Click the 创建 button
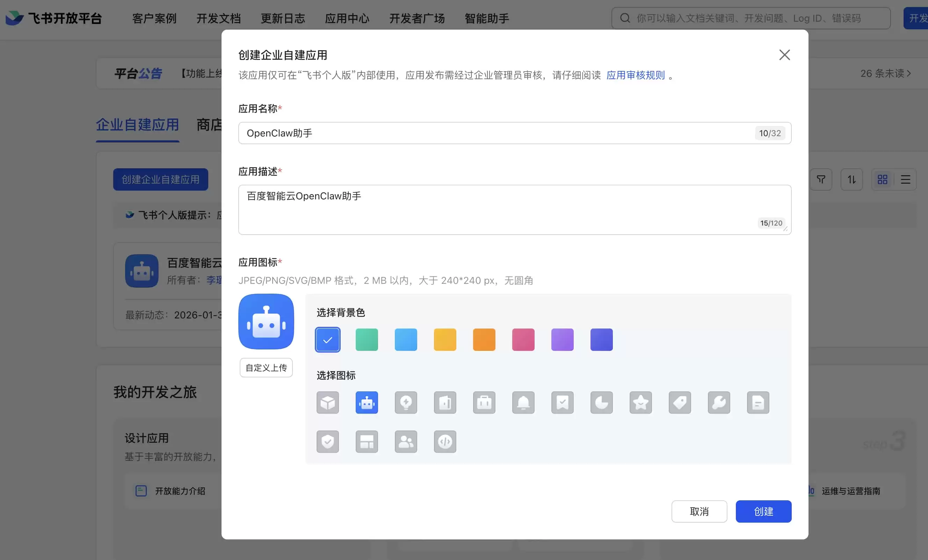Image resolution: width=928 pixels, height=560 pixels. coord(763,511)
